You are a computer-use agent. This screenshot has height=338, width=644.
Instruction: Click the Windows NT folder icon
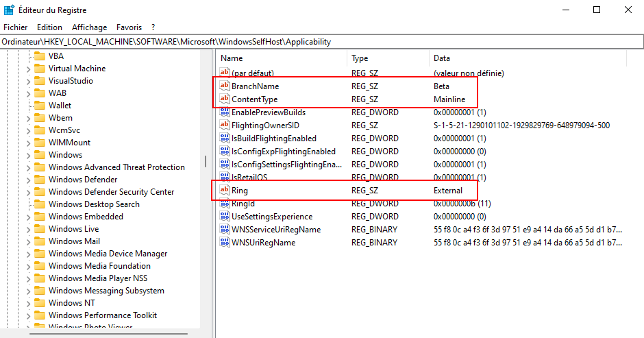point(40,302)
